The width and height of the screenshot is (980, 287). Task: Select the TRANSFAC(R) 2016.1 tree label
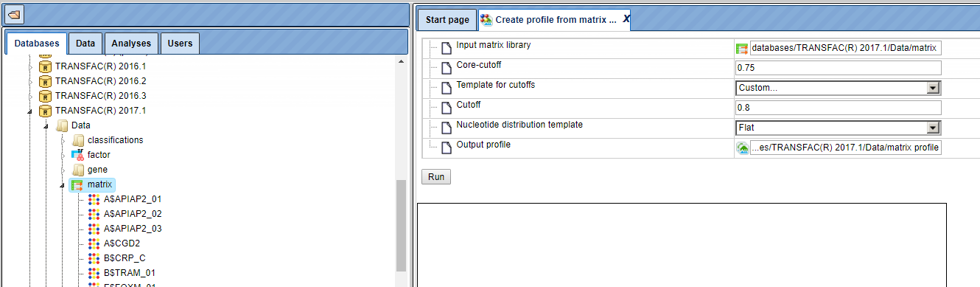click(x=100, y=66)
